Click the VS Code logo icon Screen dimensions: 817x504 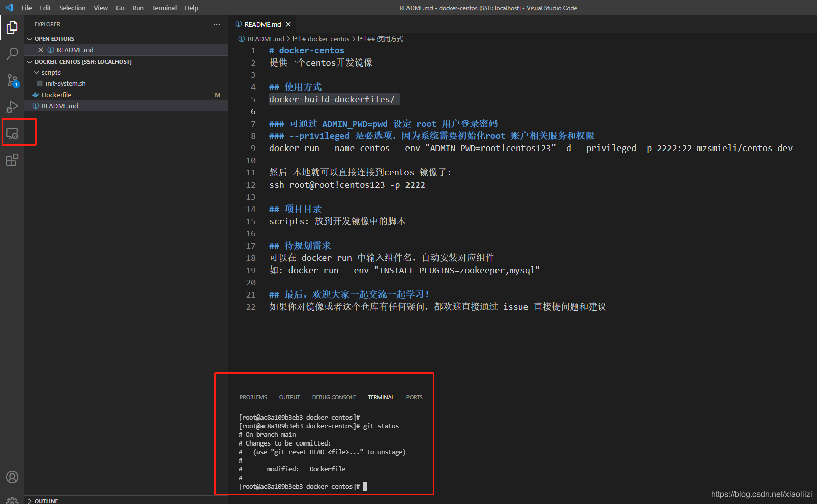(9, 8)
